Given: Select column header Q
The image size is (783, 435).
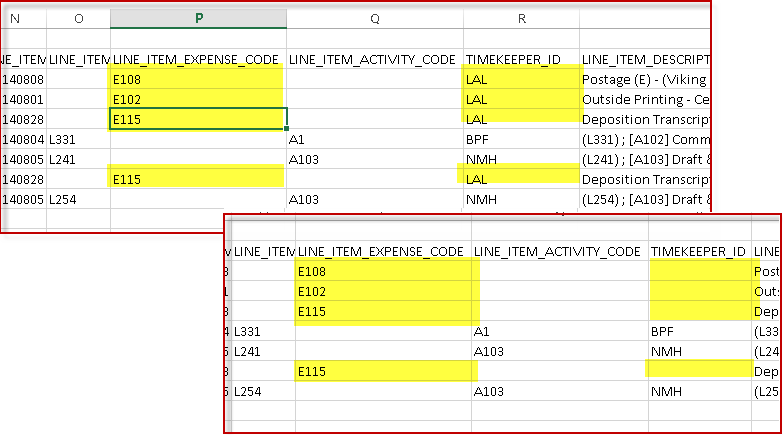Looking at the screenshot, I should [375, 18].
